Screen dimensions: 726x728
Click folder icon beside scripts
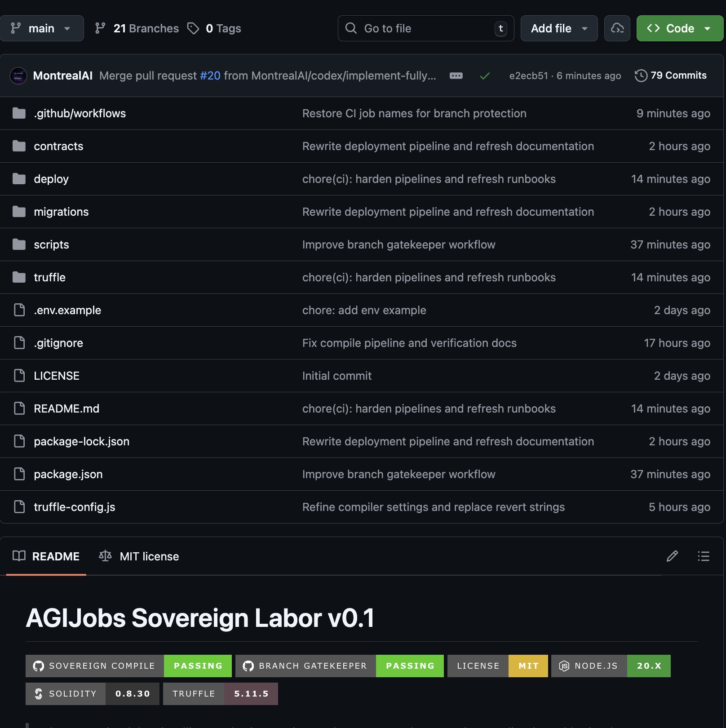click(19, 244)
